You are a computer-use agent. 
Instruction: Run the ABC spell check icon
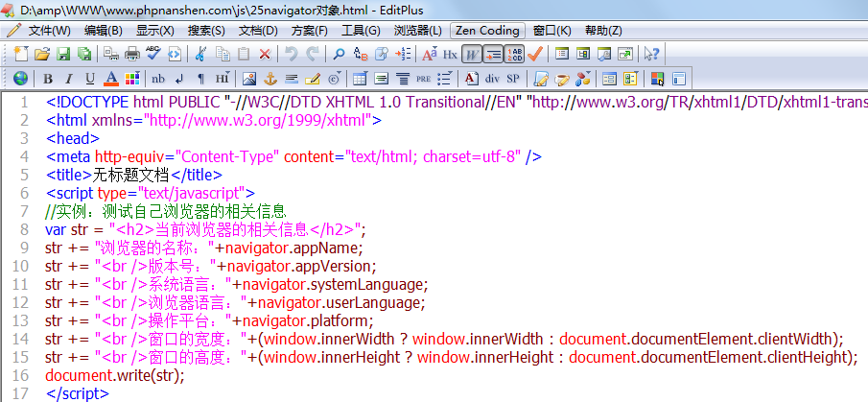(153, 54)
